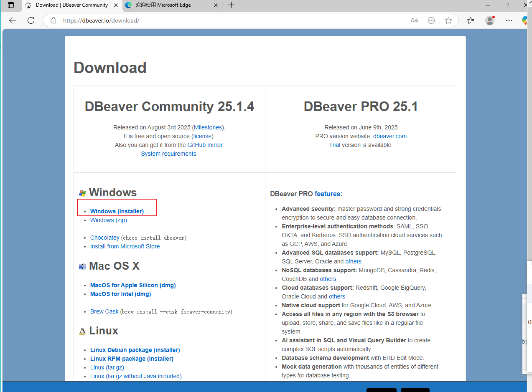Download MacOS for Apple Silicon (dmg)
This screenshot has height=392, width=532.
133,285
